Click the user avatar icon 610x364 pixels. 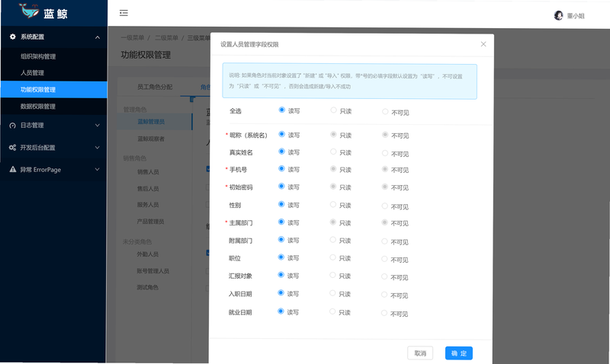coord(558,15)
